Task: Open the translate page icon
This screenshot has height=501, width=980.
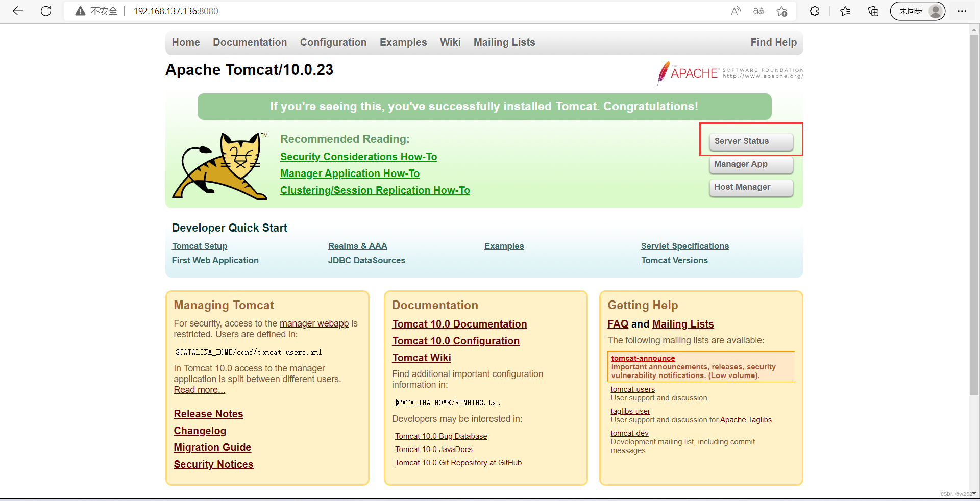Action: coord(758,11)
